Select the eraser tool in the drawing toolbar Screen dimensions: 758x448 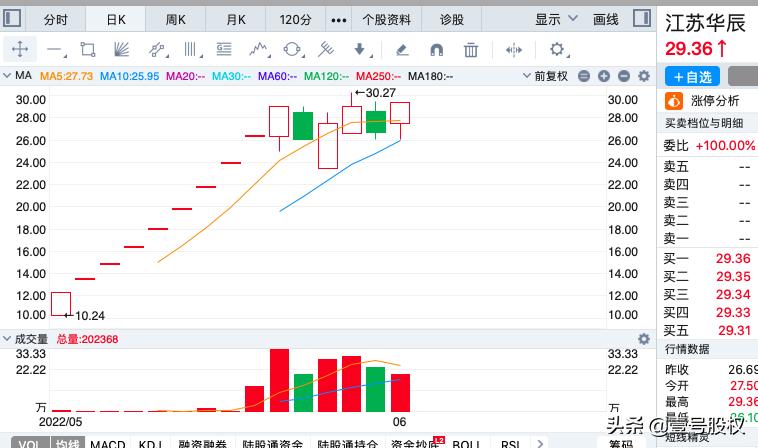(402, 49)
